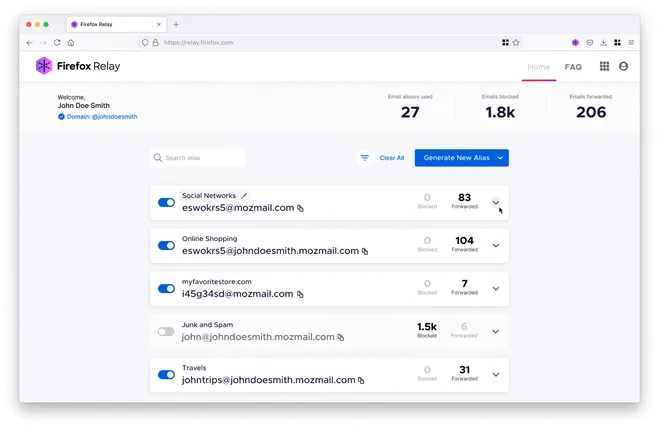660x426 pixels.
Task: Open the user account avatar icon
Action: [623, 66]
